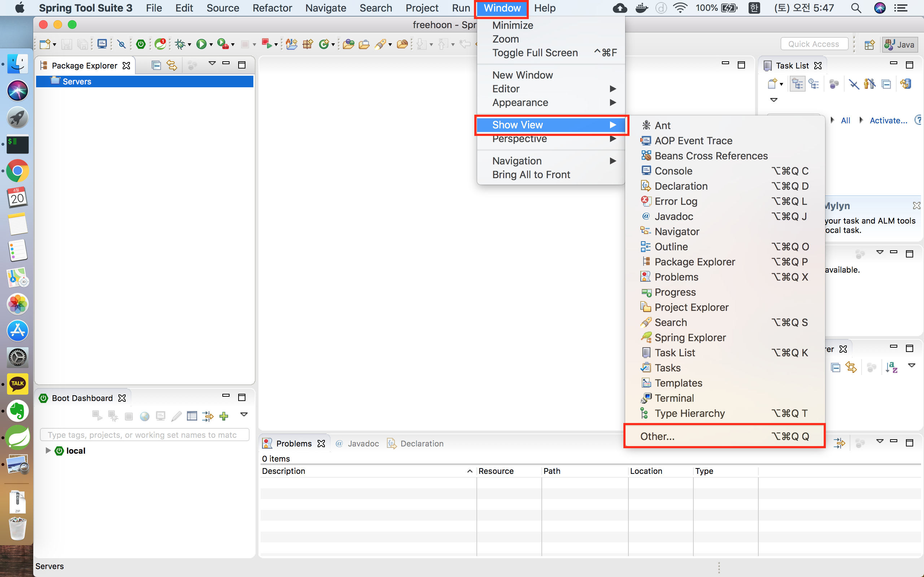Click the Boot Dashboard filter text field

[144, 435]
